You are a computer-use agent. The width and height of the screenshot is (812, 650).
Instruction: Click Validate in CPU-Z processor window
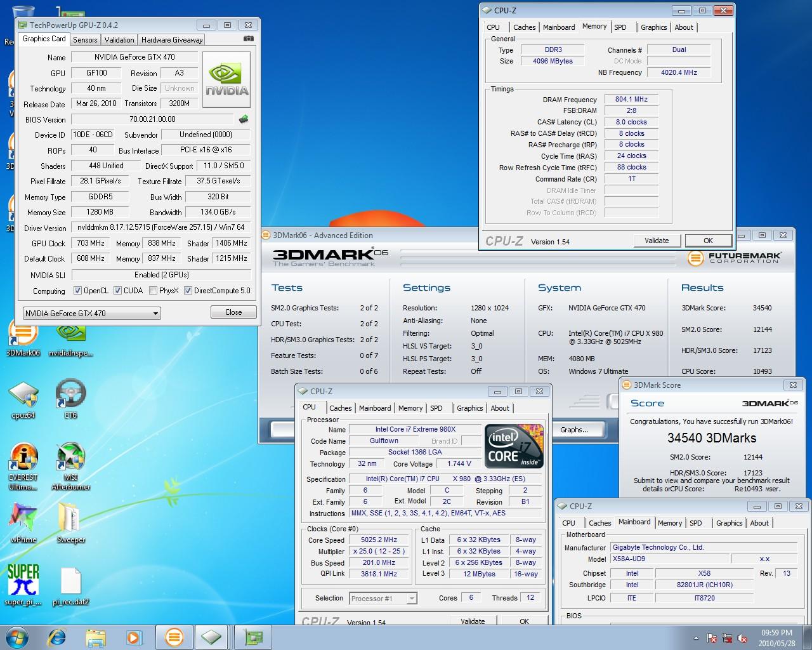point(473,621)
